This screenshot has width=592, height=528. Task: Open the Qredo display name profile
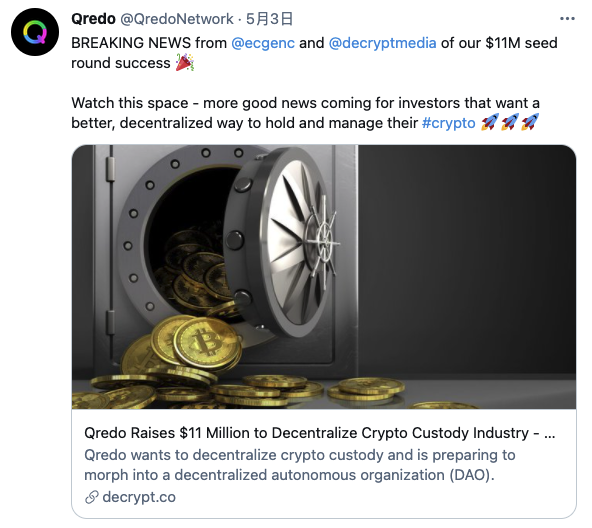click(93, 19)
